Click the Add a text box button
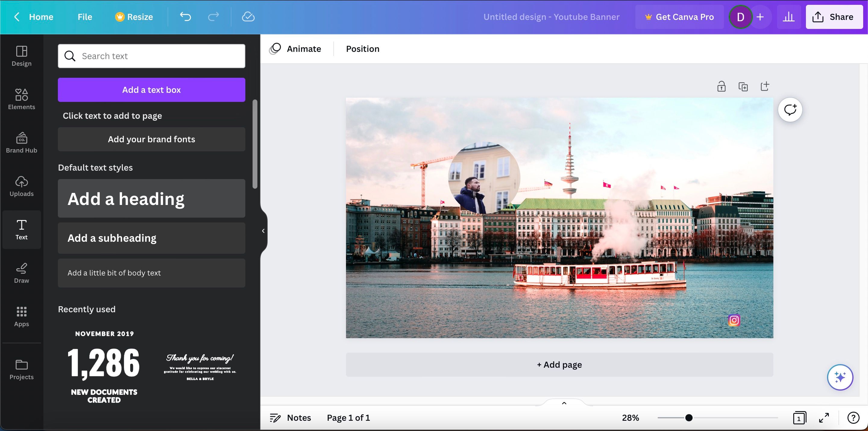Screen dimensions: 868x431 [151, 90]
